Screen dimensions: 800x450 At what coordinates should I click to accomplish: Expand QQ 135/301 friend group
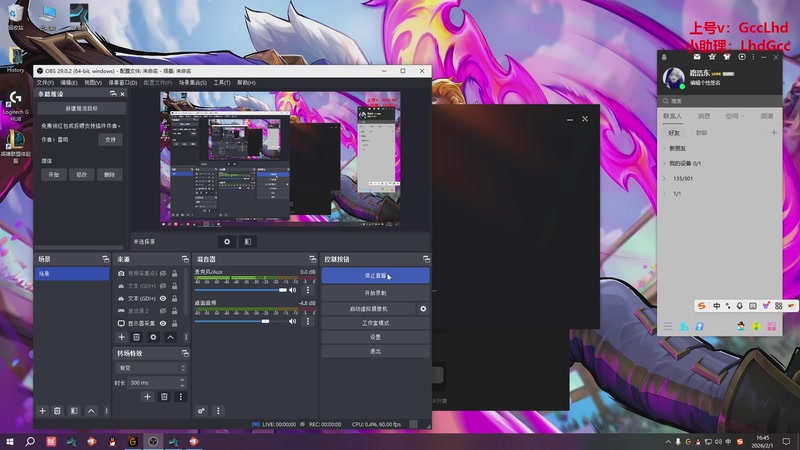664,179
